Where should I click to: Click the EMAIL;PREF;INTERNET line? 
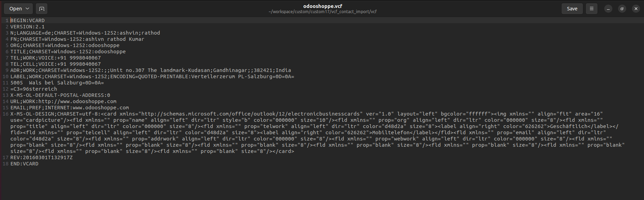coord(70,108)
